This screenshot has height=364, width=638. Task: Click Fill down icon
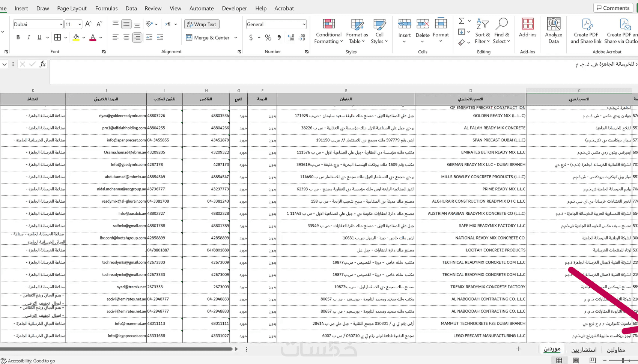462,32
